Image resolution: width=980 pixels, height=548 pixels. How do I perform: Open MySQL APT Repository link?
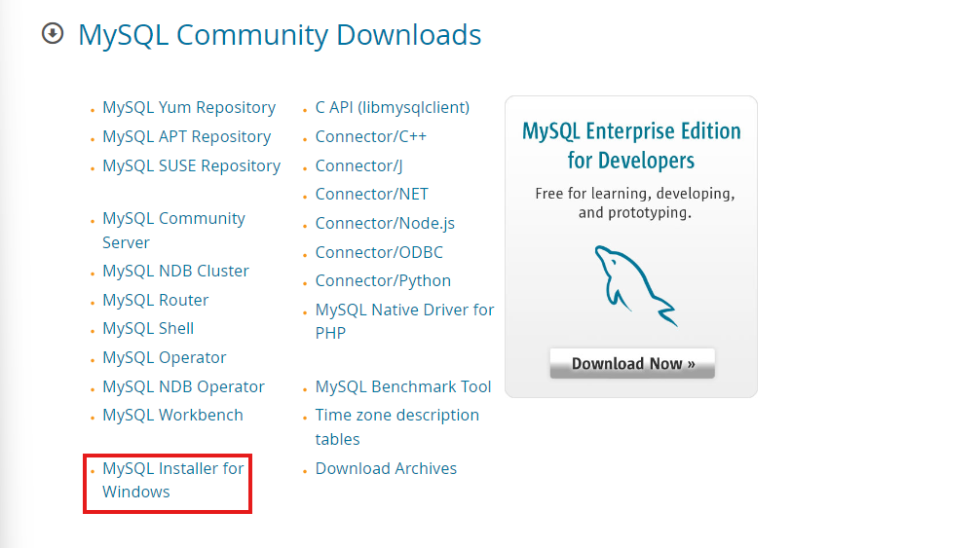point(187,136)
